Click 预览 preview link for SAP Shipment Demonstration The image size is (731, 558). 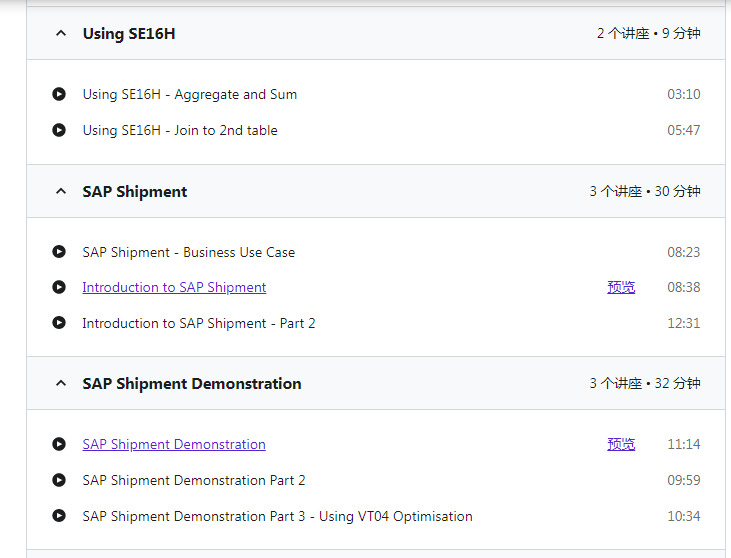coord(621,444)
